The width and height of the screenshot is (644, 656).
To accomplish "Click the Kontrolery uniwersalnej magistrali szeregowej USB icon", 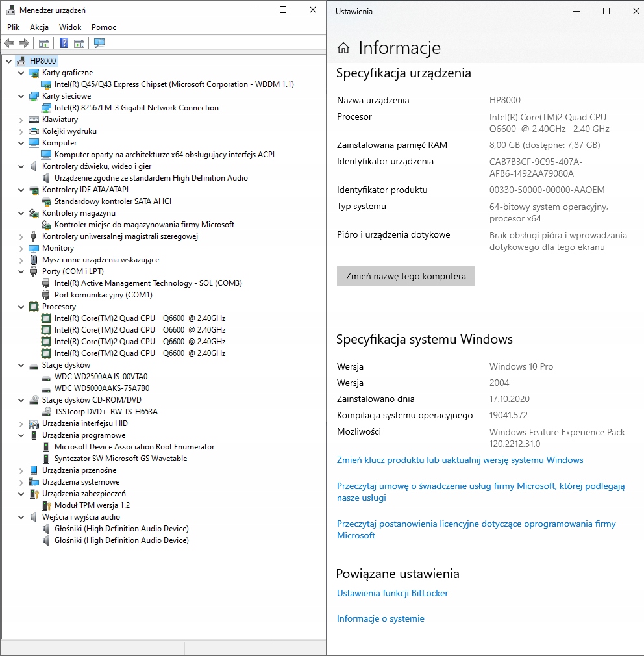I will coord(34,236).
